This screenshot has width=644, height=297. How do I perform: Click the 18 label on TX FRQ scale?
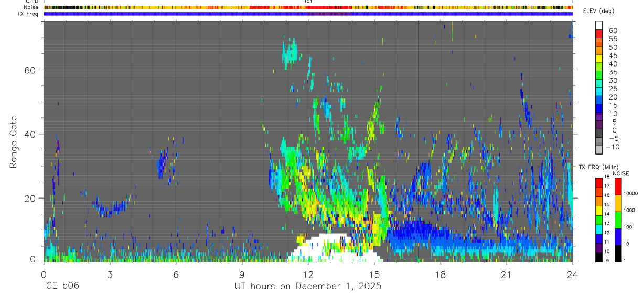[606, 177]
